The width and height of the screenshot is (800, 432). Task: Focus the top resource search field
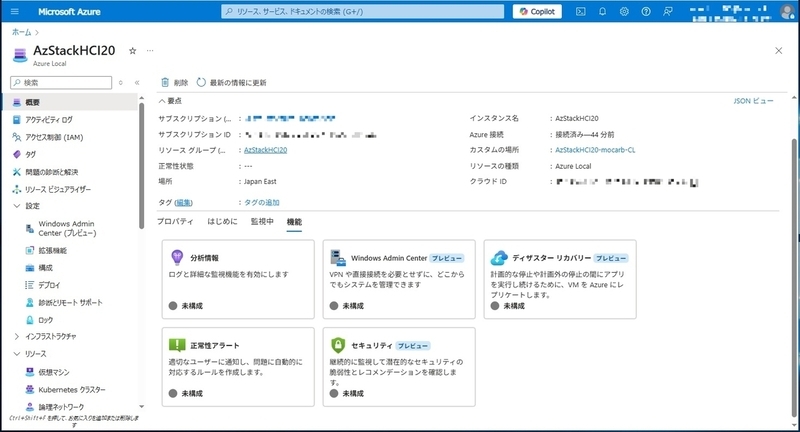362,11
